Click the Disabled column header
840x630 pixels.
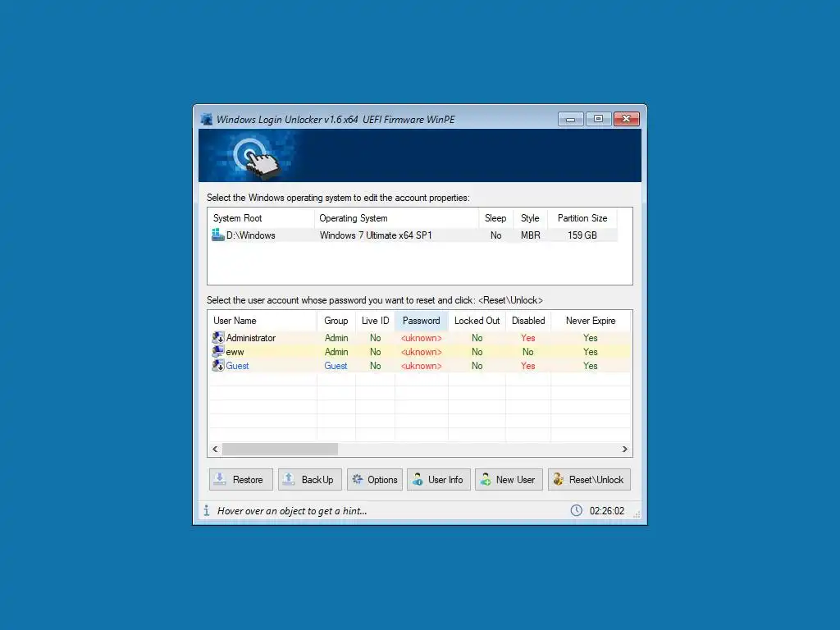[x=528, y=321]
